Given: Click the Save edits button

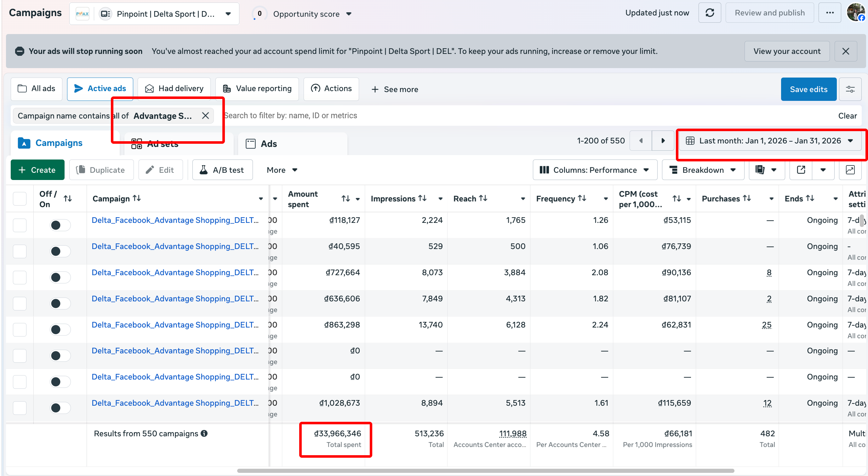Looking at the screenshot, I should tap(809, 89).
